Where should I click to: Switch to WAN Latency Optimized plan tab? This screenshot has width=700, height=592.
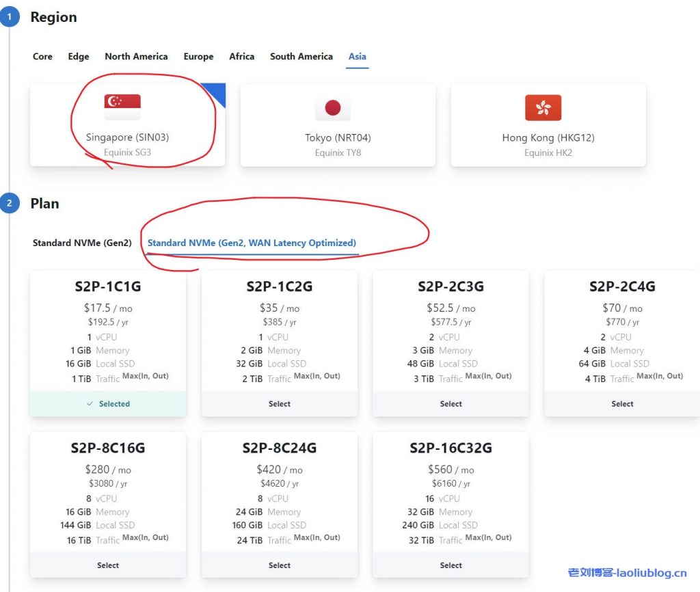pyautogui.click(x=250, y=243)
